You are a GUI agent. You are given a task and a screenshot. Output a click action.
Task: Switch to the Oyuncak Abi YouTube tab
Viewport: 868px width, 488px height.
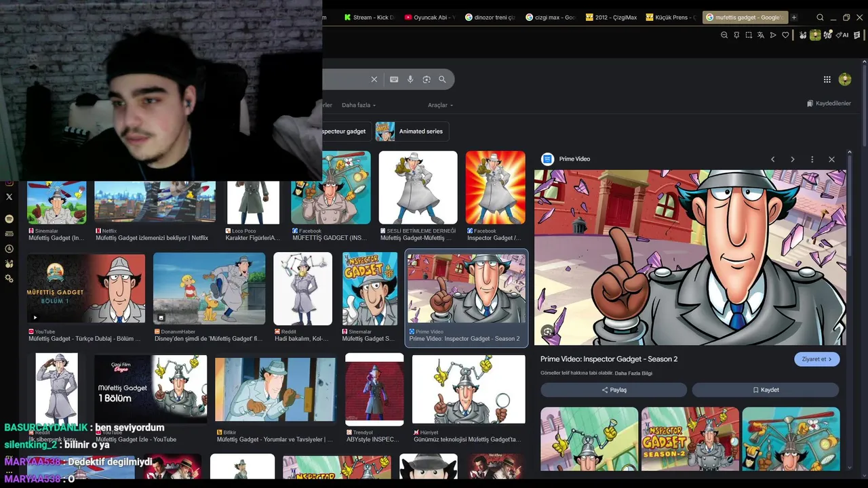(429, 18)
